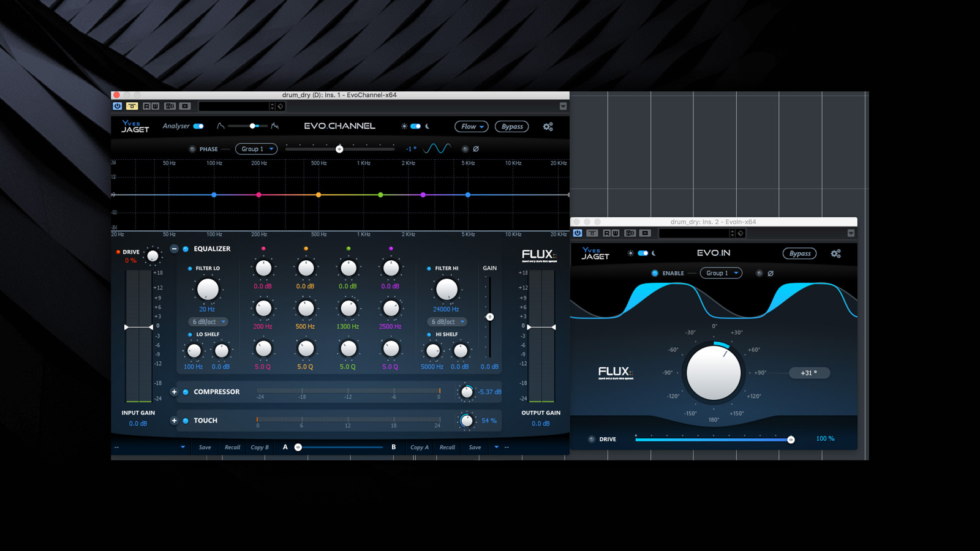Open Filter Lo 6 dB/oct slope dropdown
The height and width of the screenshot is (551, 980).
point(208,321)
